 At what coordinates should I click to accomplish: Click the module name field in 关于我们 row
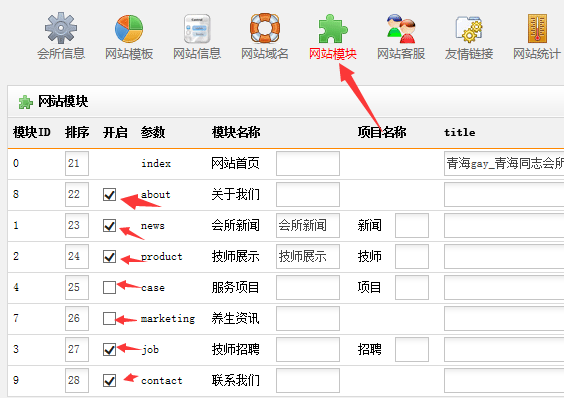coord(308,194)
